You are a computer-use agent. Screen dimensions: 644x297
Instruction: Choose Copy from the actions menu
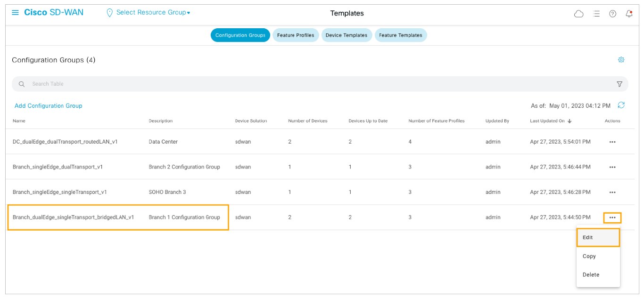[x=589, y=257]
